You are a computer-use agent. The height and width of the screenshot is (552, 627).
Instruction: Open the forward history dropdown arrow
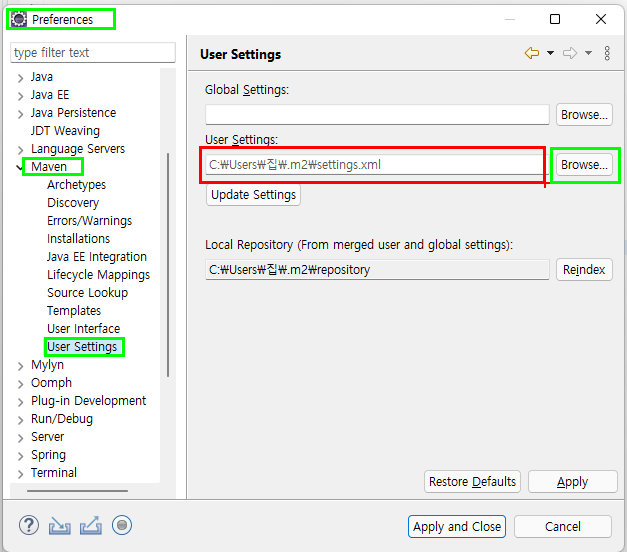pyautogui.click(x=588, y=53)
